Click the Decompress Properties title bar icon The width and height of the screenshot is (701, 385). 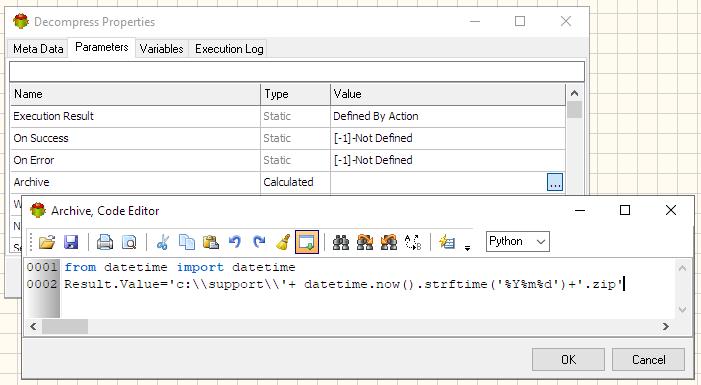coord(21,21)
